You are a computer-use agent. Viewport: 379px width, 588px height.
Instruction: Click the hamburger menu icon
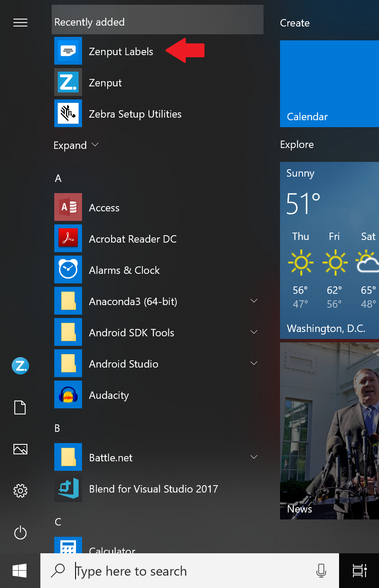pyautogui.click(x=20, y=23)
